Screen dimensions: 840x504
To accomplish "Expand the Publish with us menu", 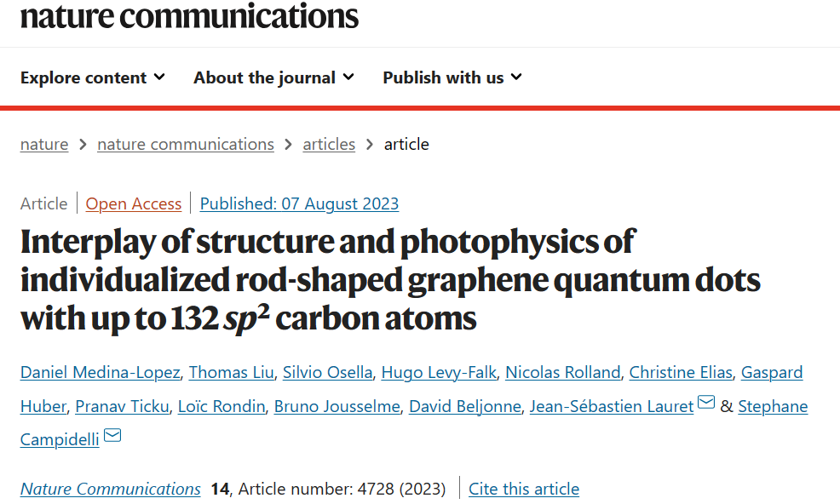I will click(452, 77).
